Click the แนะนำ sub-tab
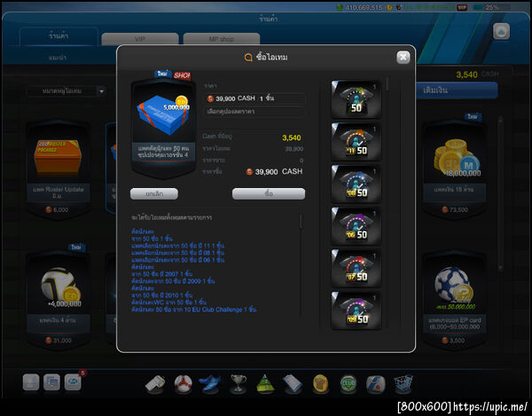The height and width of the screenshot is (416, 532). tap(58, 58)
